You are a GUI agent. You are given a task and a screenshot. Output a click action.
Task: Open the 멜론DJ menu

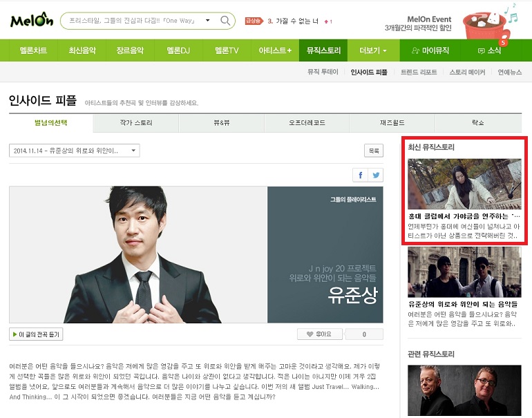click(178, 50)
